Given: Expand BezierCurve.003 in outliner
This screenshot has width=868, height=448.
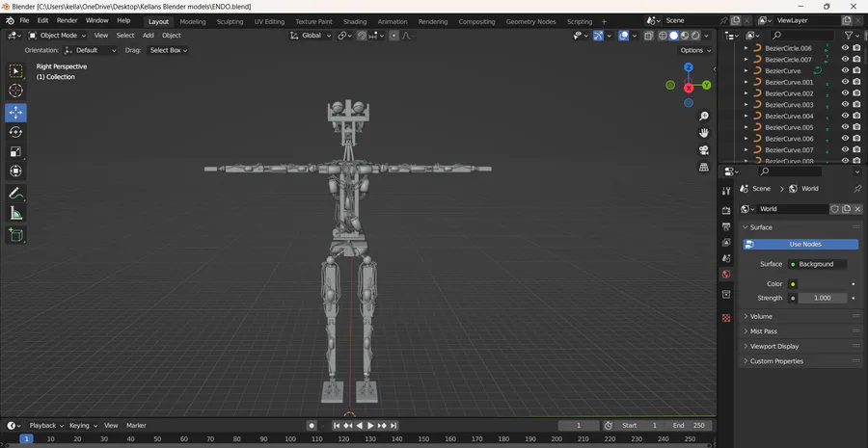Looking at the screenshot, I should (746, 104).
